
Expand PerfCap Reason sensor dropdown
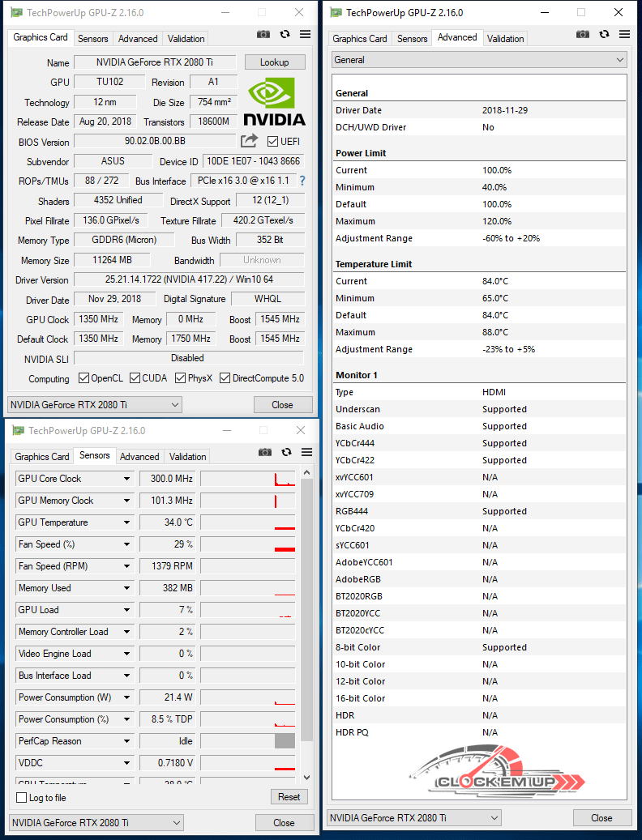coord(126,741)
